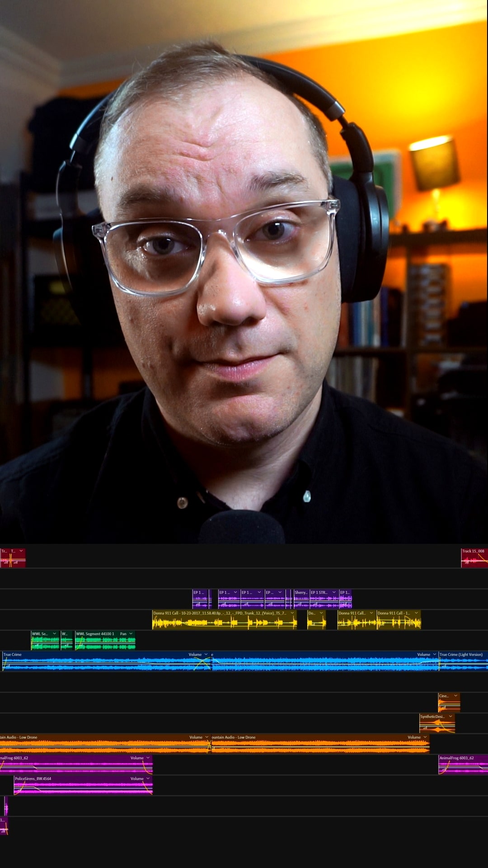
Task: Click the Volume label on first True Crime clip
Action: pyautogui.click(x=195, y=655)
